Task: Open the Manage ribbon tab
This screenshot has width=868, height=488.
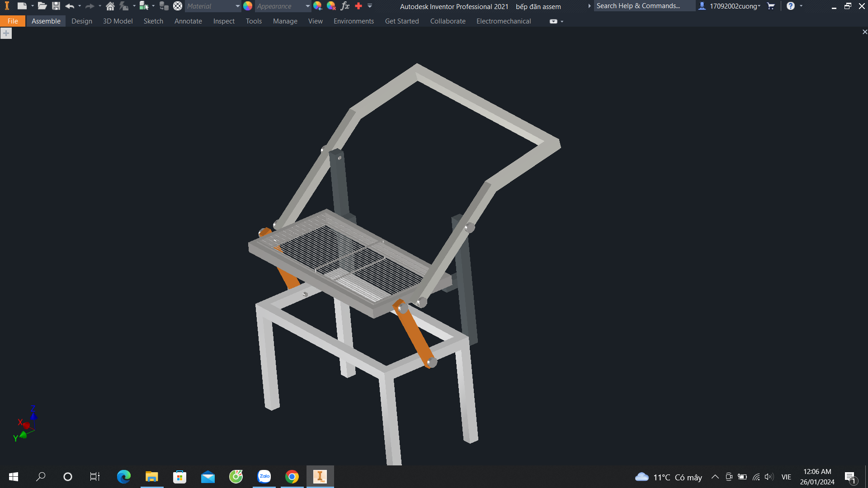Action: (x=285, y=21)
